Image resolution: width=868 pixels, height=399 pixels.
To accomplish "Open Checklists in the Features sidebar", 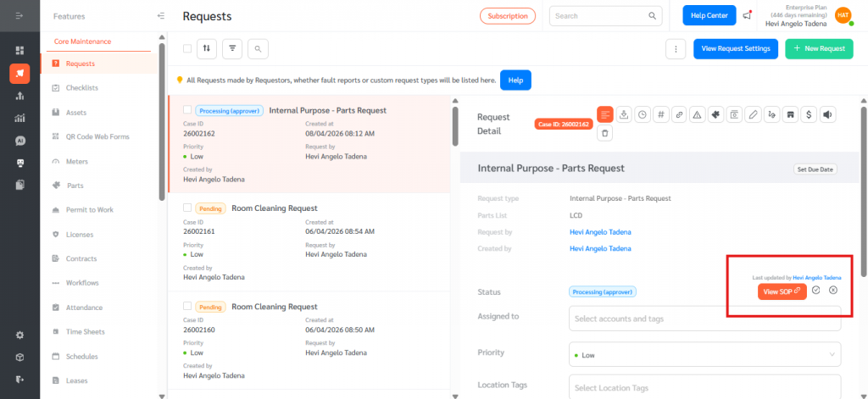I will tap(82, 88).
